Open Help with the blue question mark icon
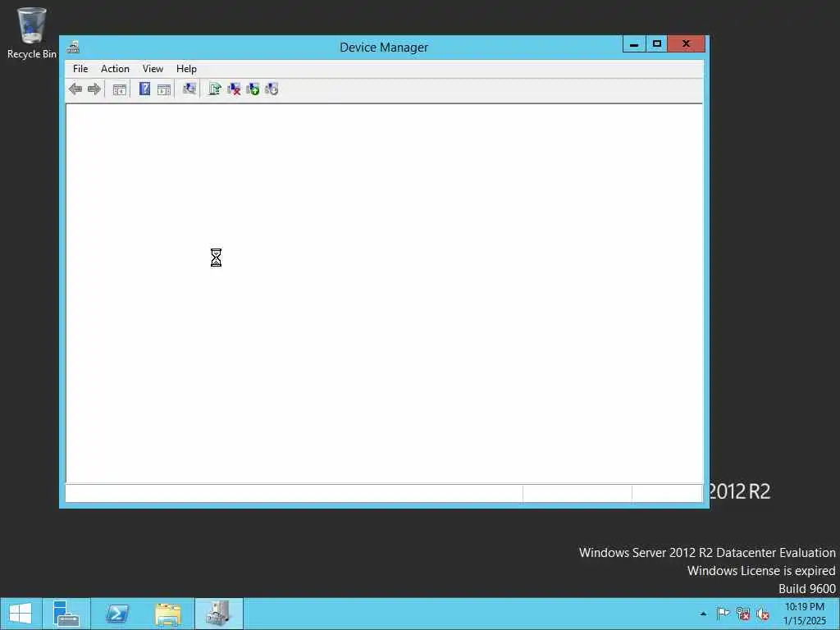 click(x=144, y=89)
